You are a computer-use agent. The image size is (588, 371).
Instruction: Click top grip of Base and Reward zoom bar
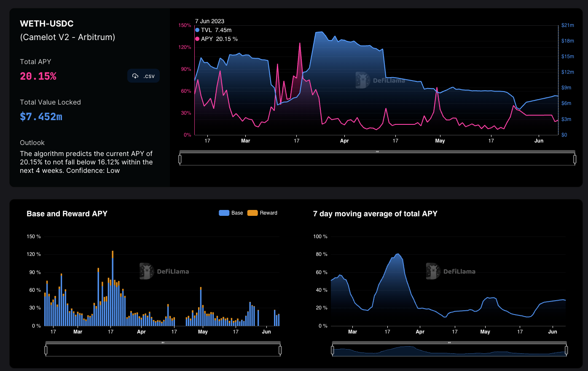(x=163, y=343)
